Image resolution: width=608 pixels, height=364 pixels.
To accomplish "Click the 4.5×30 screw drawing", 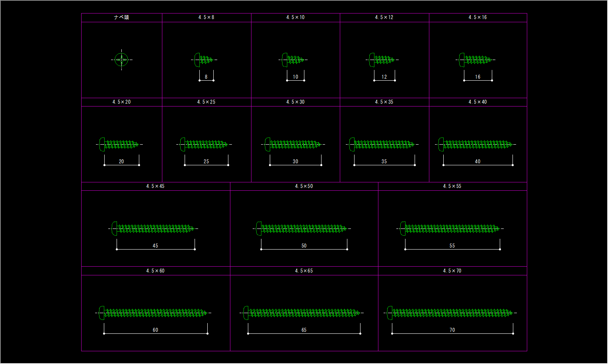I will 293,145.
